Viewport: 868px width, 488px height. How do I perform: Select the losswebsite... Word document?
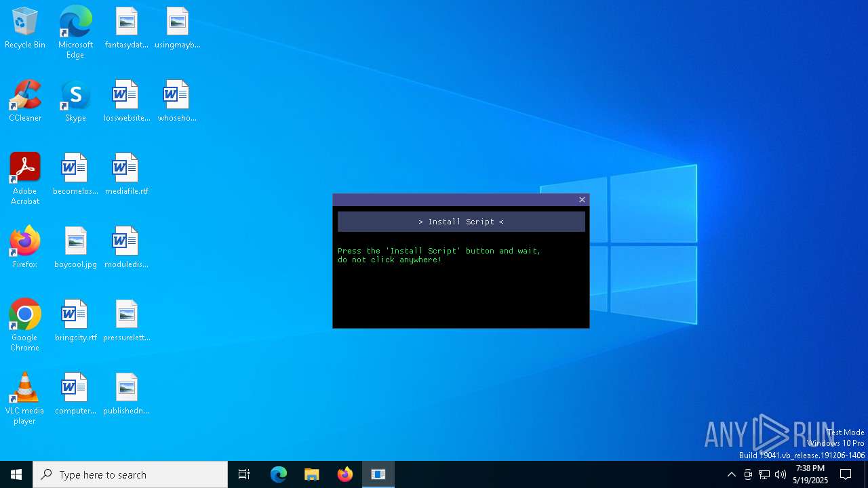126,102
